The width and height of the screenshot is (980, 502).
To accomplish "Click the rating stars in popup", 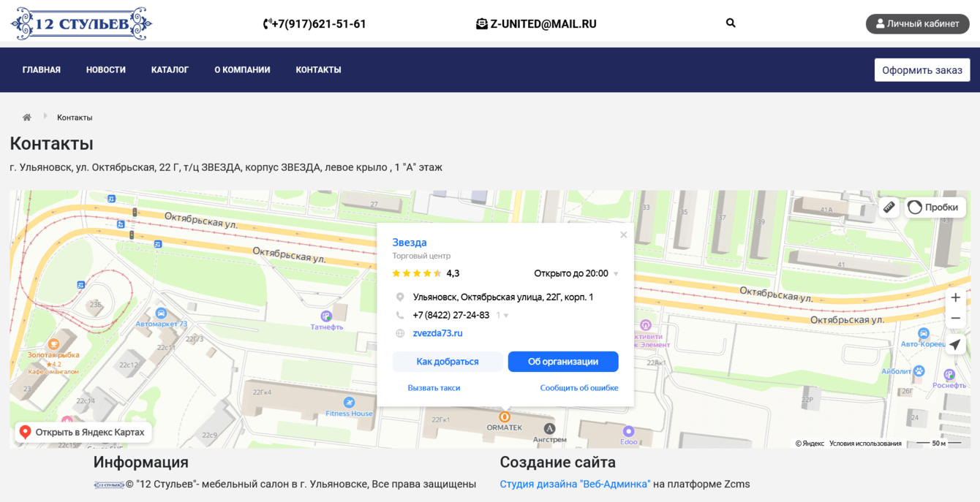I will (417, 273).
